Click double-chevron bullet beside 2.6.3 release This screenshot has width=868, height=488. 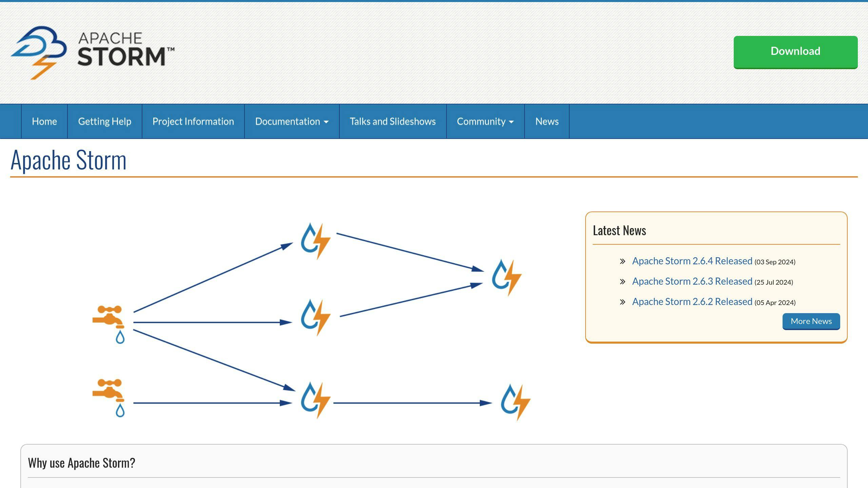623,282
